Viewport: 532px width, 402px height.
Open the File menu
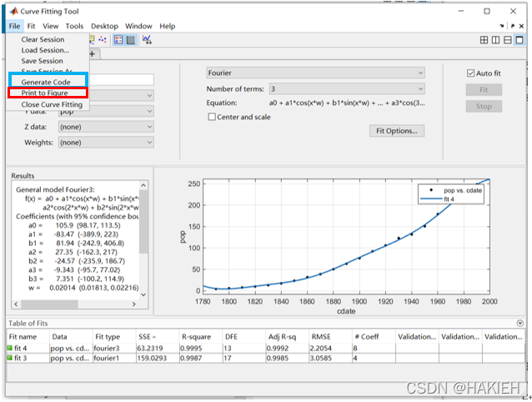[14, 26]
